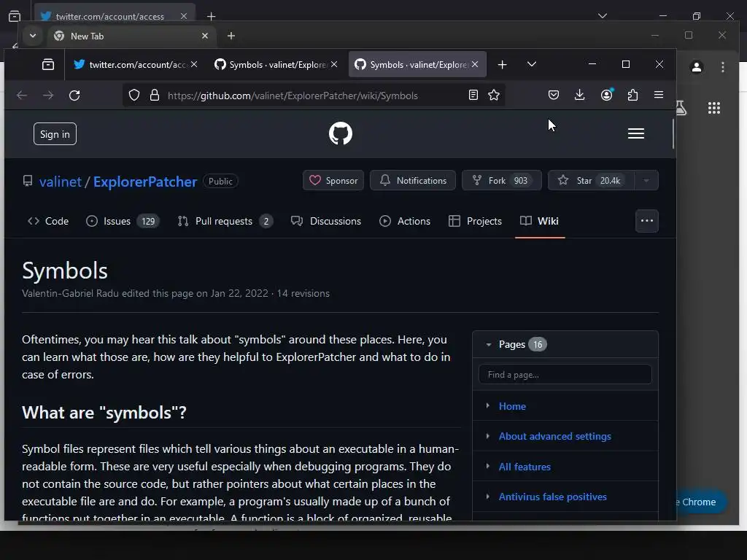The width and height of the screenshot is (747, 560).
Task: Open Chrome Labs flask icon
Action: 681,108
